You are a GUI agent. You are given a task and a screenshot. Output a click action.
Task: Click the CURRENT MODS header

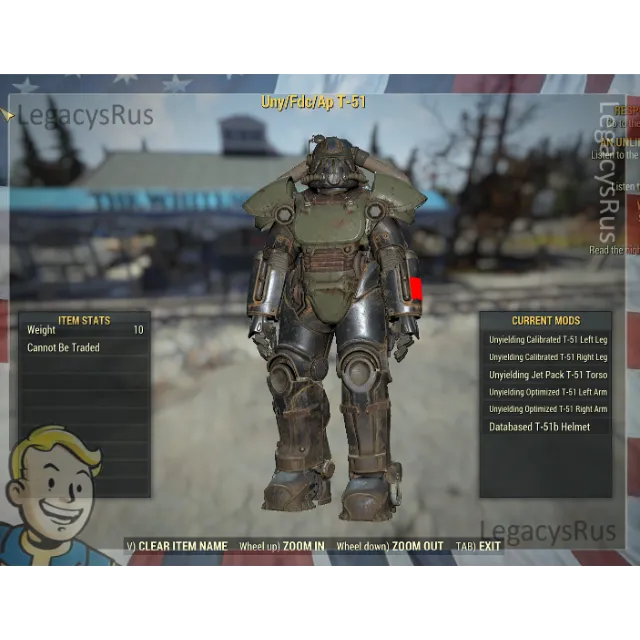pos(546,320)
